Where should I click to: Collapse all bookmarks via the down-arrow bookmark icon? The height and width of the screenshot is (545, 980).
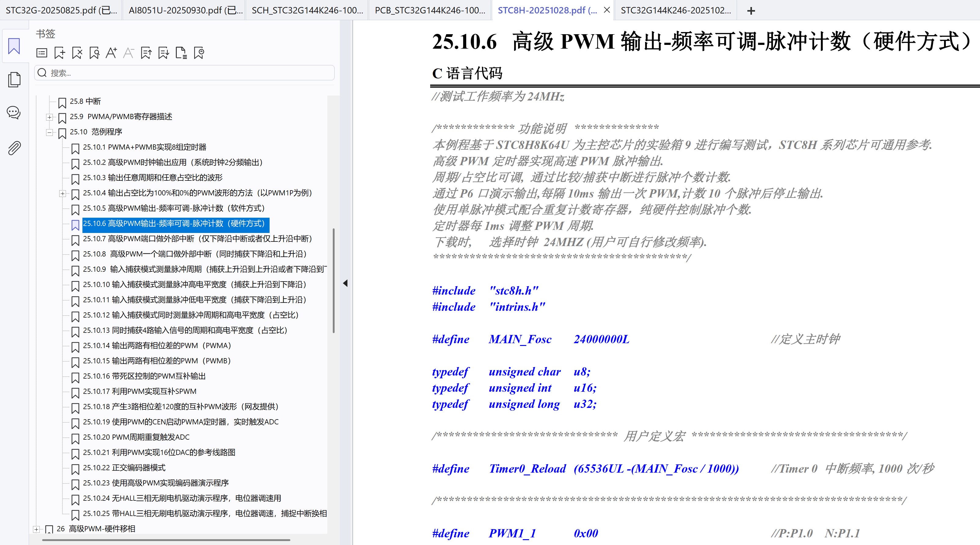click(164, 53)
